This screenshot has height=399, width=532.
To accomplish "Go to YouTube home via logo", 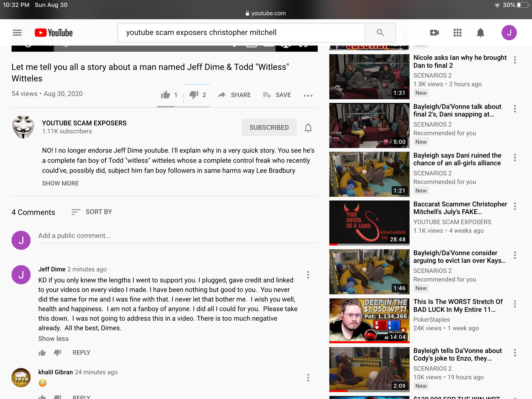I will (x=54, y=33).
